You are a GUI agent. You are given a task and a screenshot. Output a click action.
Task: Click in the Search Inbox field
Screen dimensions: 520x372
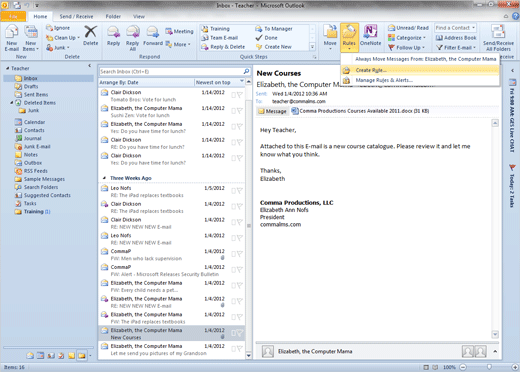pyautogui.click(x=171, y=72)
